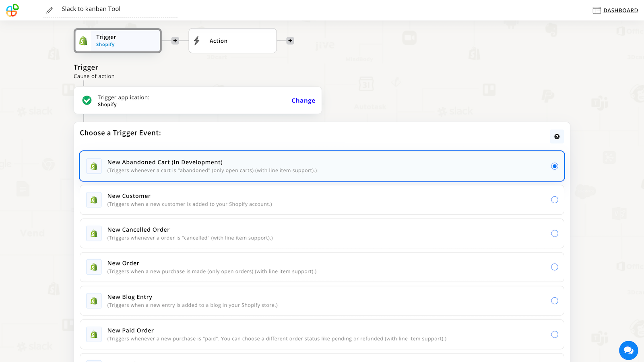Screen dimensions: 644x362
Task: Click the lightning bolt Action icon
Action: tap(197, 41)
